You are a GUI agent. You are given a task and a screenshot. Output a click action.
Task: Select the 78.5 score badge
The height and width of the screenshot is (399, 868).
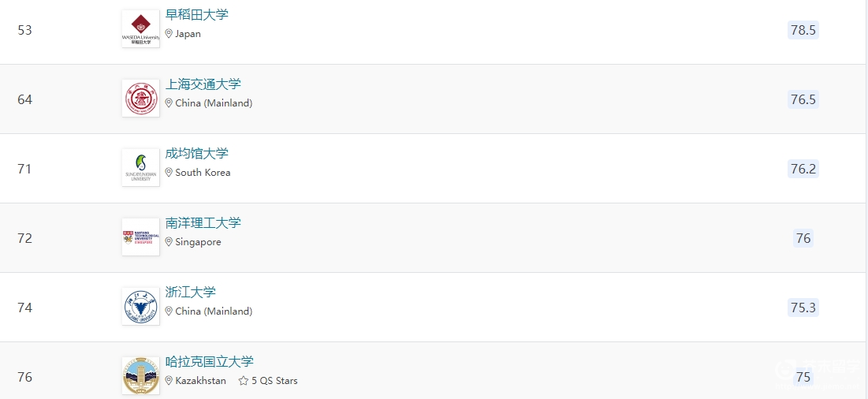[x=803, y=30]
